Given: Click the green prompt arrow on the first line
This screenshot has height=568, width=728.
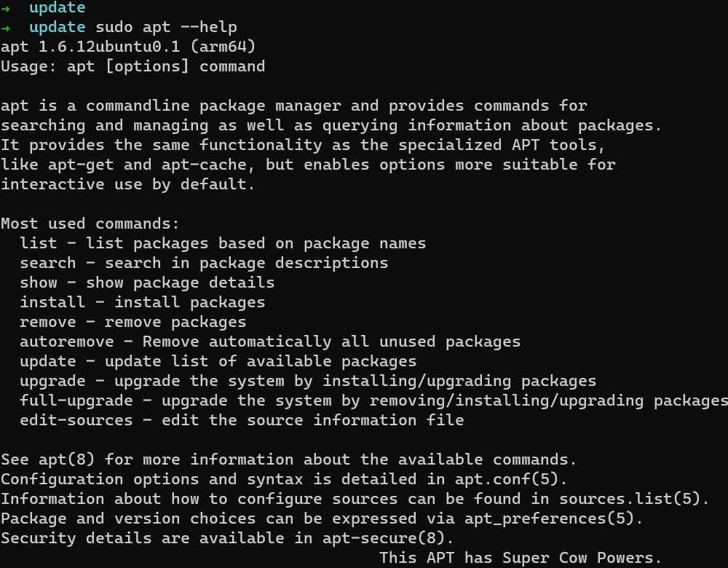Looking at the screenshot, I should 6,8.
